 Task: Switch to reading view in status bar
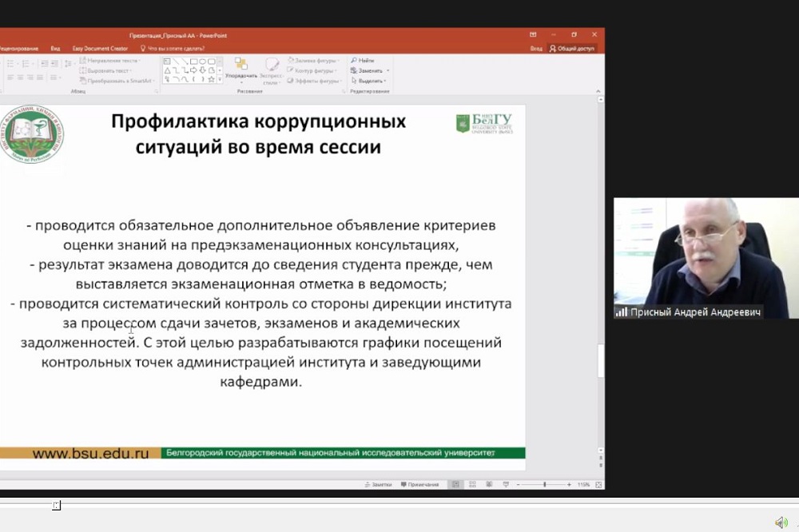488,484
